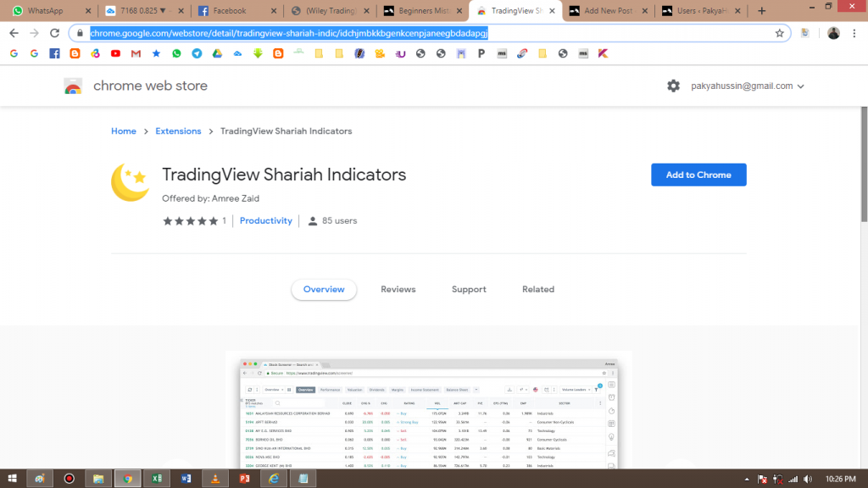The image size is (868, 488).
Task: Click the five-star rating
Action: pos(191,221)
